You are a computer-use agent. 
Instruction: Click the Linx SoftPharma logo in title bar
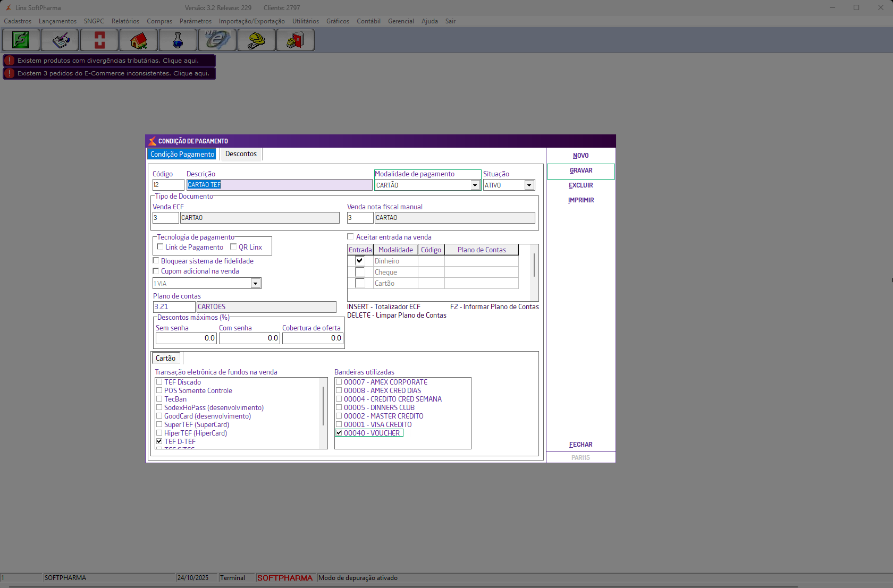(x=8, y=8)
